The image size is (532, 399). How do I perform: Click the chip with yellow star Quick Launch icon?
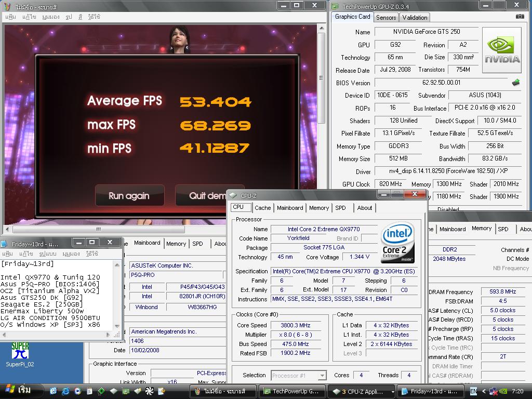(137, 391)
